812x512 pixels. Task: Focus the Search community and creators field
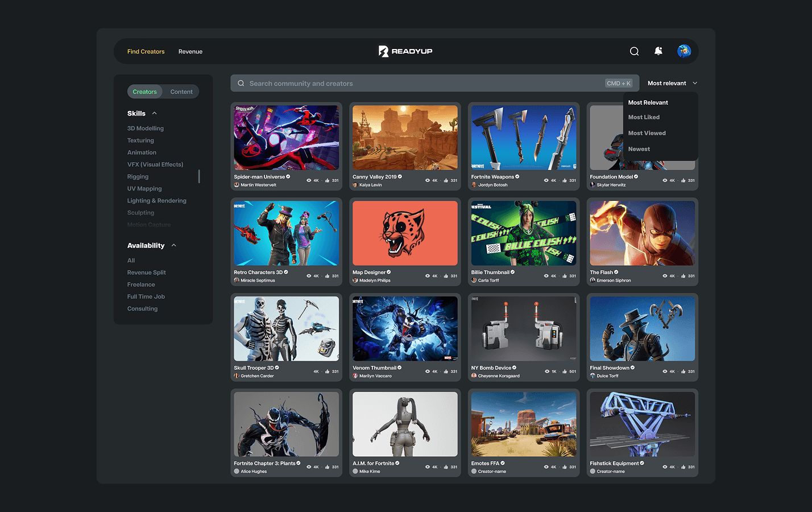tap(434, 83)
